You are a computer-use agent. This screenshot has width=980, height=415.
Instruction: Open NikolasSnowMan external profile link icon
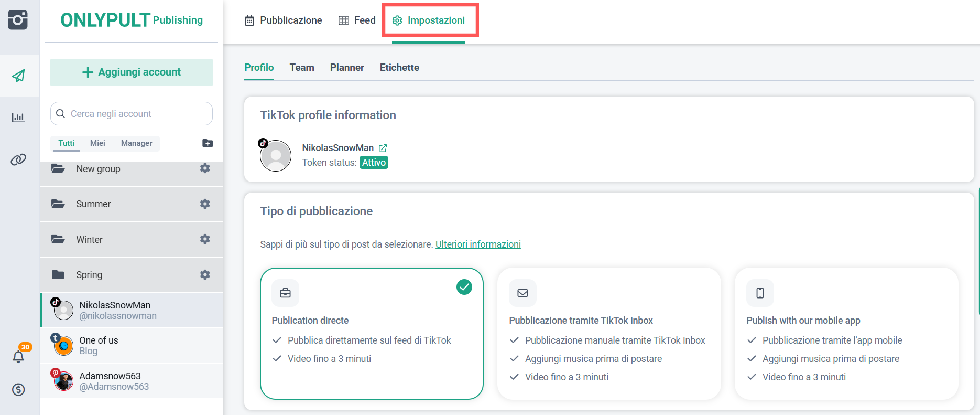click(x=383, y=148)
